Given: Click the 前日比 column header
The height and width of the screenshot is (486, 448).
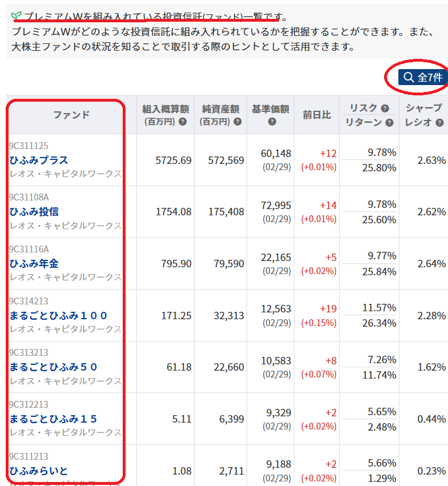Looking at the screenshot, I should 317,115.
